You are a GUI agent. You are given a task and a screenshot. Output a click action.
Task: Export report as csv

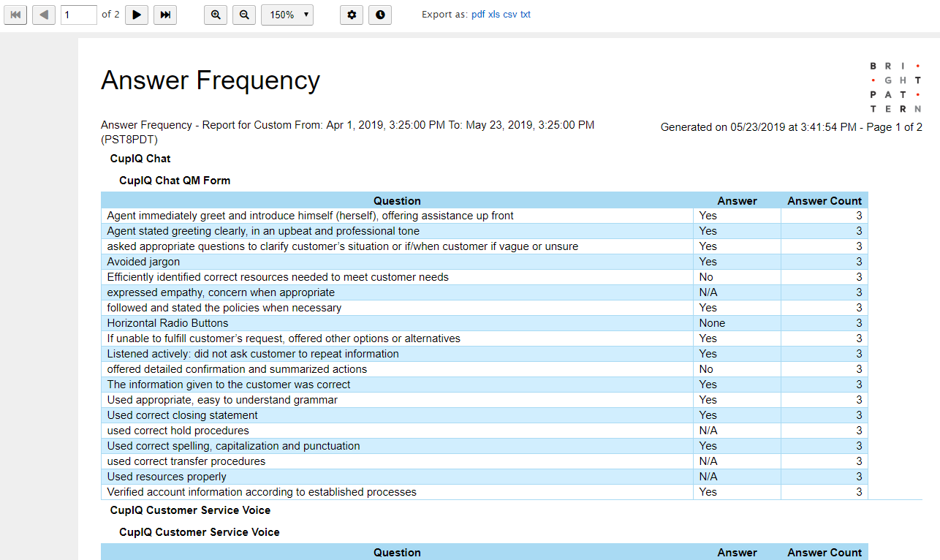tap(510, 15)
